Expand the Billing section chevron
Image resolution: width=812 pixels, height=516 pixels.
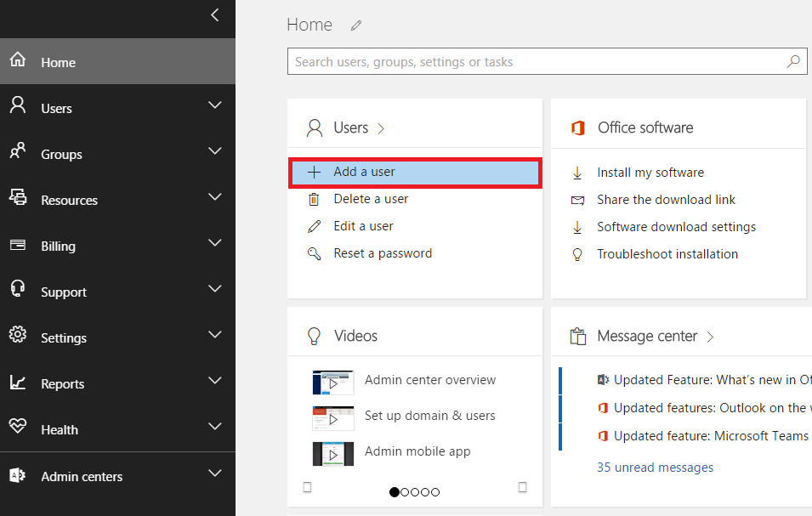click(x=214, y=243)
